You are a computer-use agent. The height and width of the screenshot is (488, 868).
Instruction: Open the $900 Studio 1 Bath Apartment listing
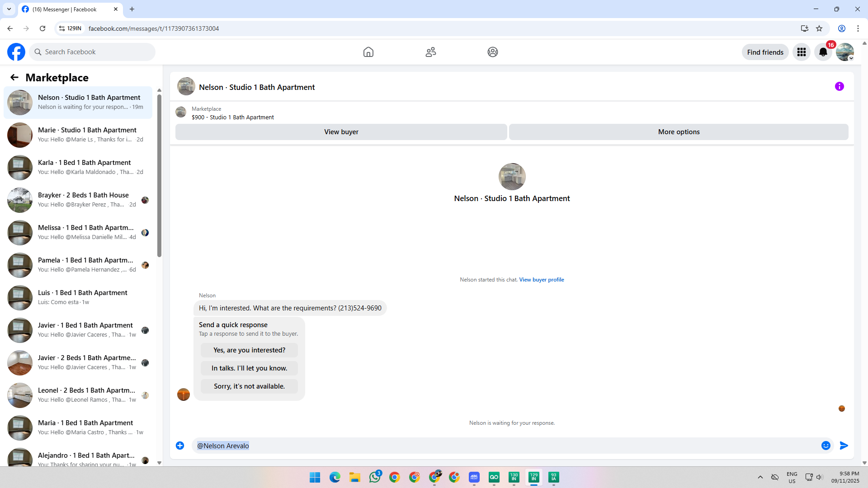pos(232,117)
